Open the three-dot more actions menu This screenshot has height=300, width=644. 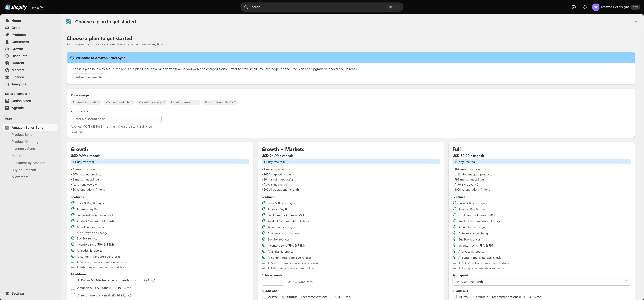point(635,22)
